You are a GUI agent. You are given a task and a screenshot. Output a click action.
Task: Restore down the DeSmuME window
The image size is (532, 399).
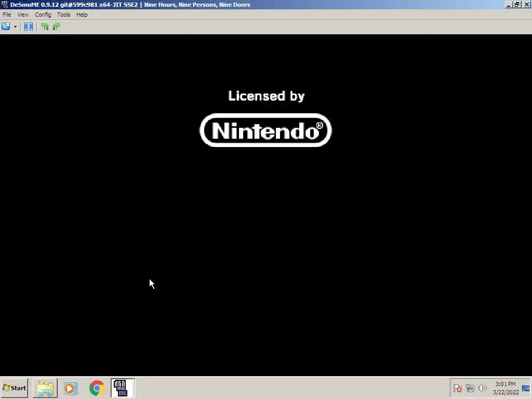517,4
